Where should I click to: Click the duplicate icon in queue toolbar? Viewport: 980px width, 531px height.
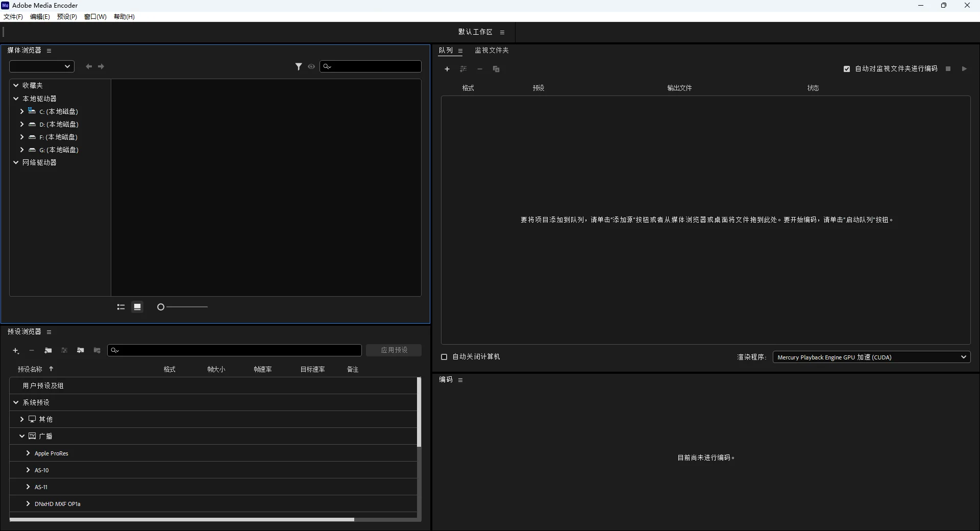coord(496,69)
